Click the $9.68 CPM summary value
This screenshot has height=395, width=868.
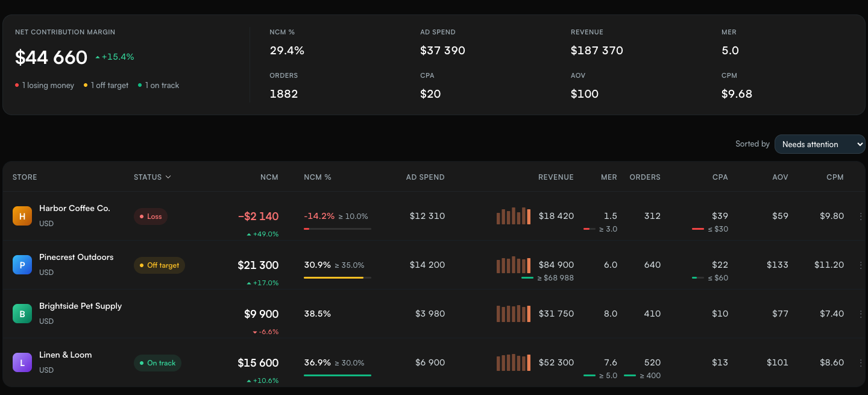click(x=737, y=94)
